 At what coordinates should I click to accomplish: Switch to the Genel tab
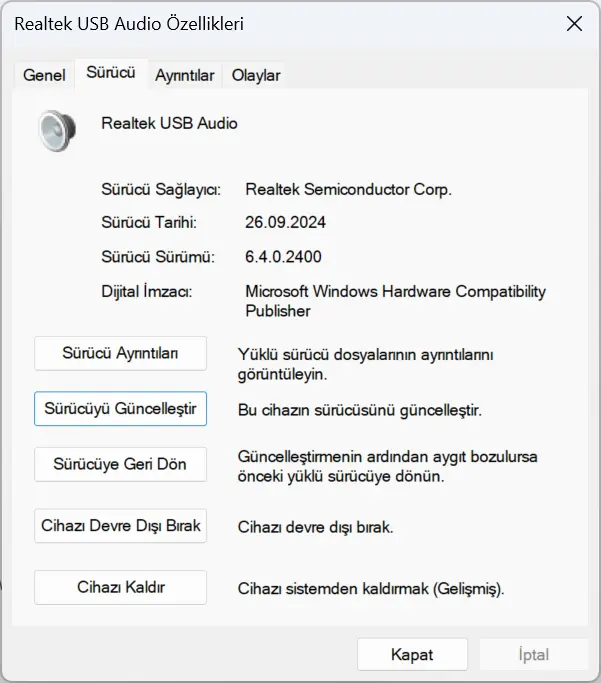click(x=44, y=75)
